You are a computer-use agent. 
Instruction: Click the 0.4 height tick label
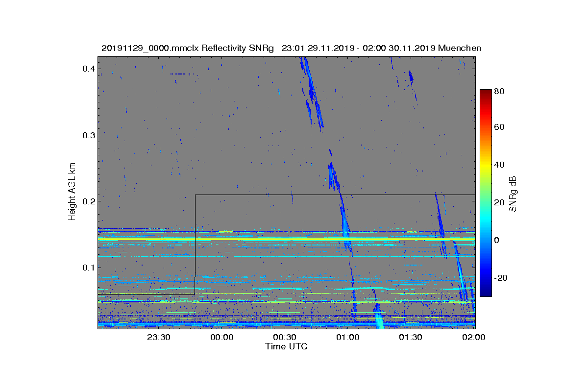(x=88, y=69)
